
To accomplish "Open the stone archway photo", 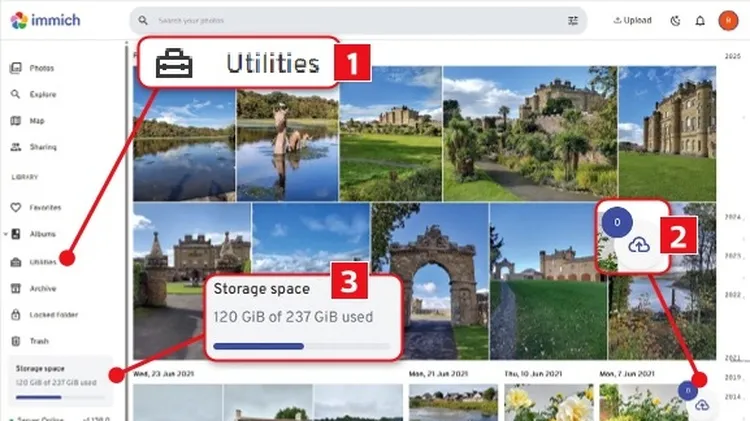I will [x=430, y=281].
